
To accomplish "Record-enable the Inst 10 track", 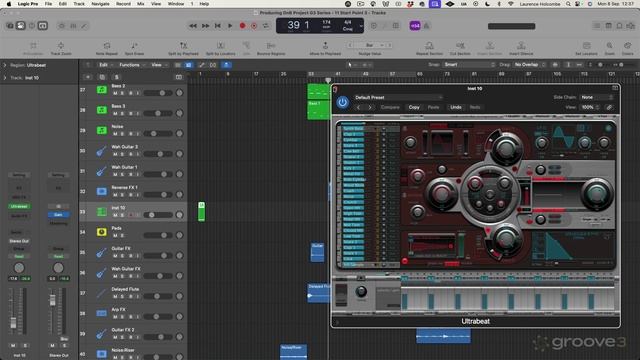I will pyautogui.click(x=130, y=215).
